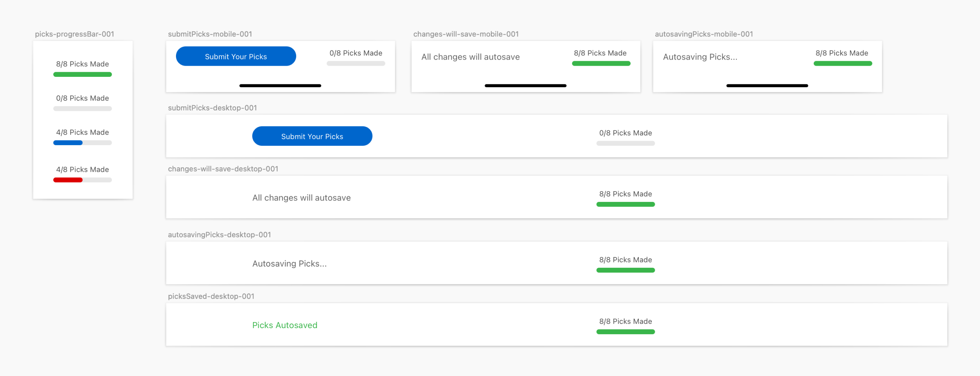
Task: Select the submitPicks-desktop-001 frame label
Action: tap(212, 108)
